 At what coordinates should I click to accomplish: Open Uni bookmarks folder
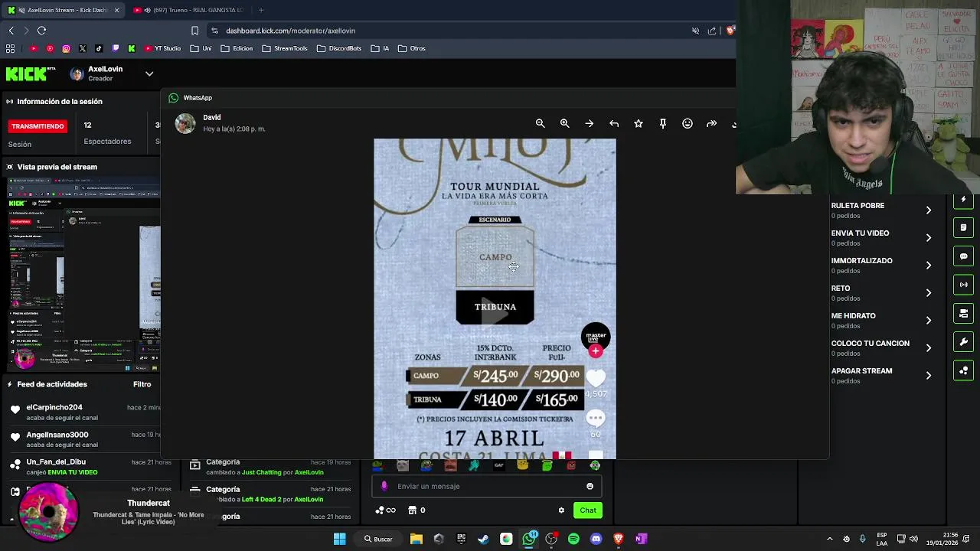(201, 48)
